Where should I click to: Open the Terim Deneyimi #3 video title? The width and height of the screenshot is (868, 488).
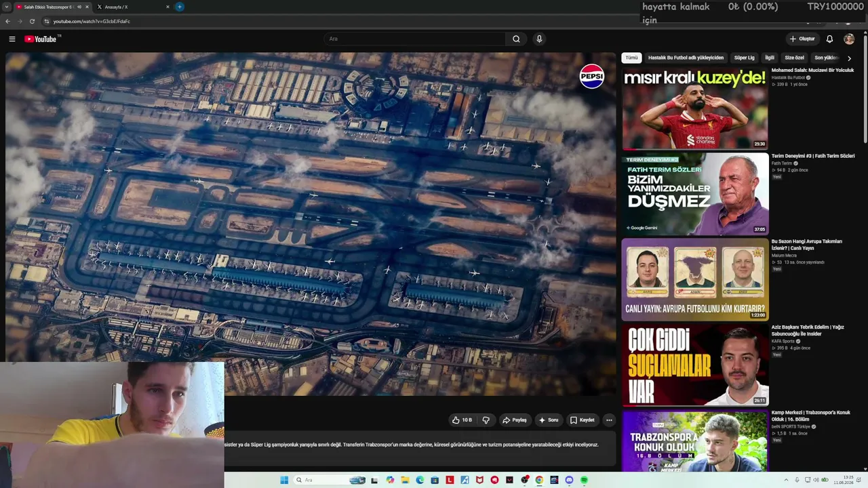click(812, 156)
